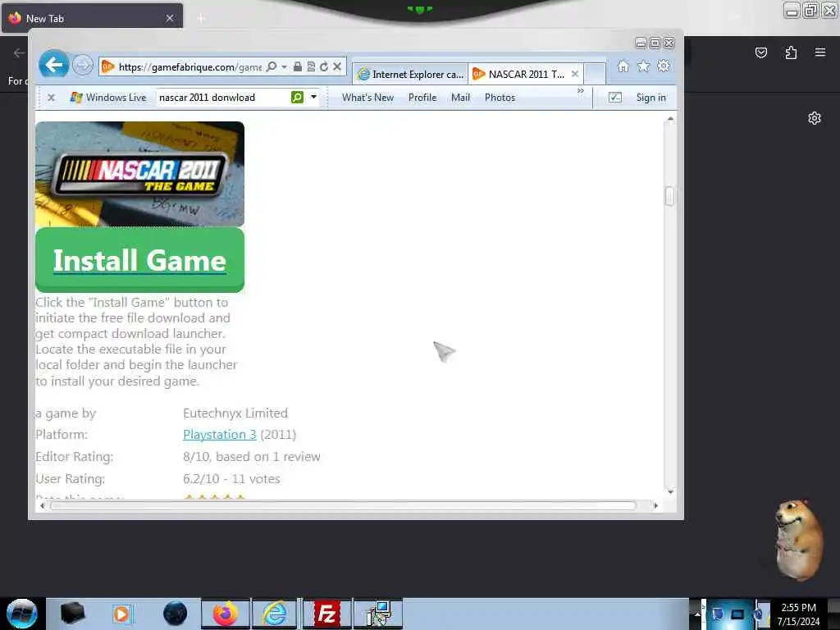Screen dimensions: 840x630
Task: Close the Windows Live toolbar
Action: [x=51, y=98]
